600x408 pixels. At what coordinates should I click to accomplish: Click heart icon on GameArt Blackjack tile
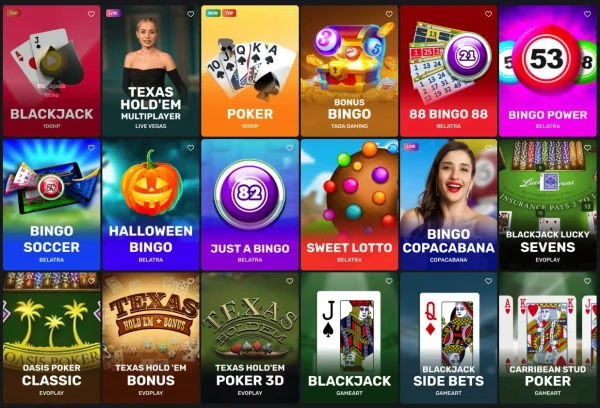[x=389, y=281]
